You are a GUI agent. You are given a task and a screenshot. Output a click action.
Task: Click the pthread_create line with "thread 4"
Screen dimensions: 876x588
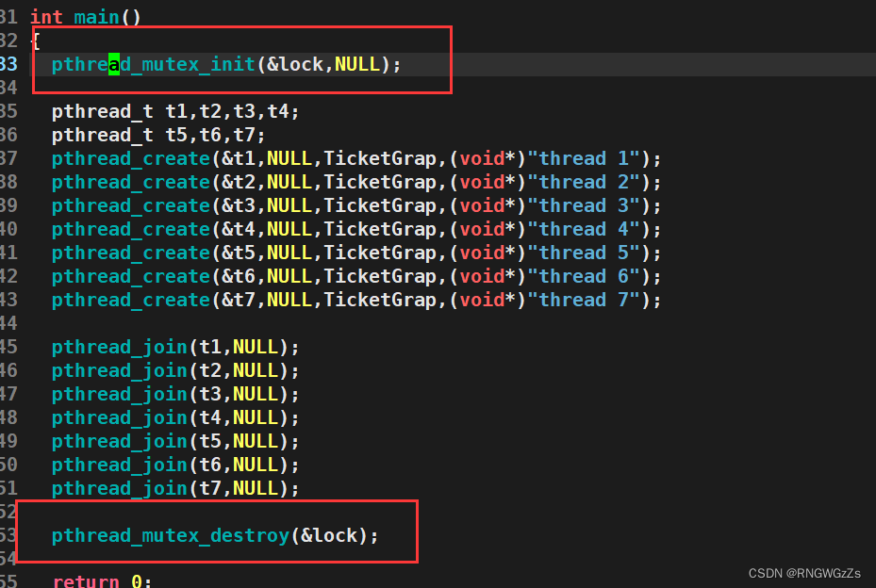(x=356, y=229)
